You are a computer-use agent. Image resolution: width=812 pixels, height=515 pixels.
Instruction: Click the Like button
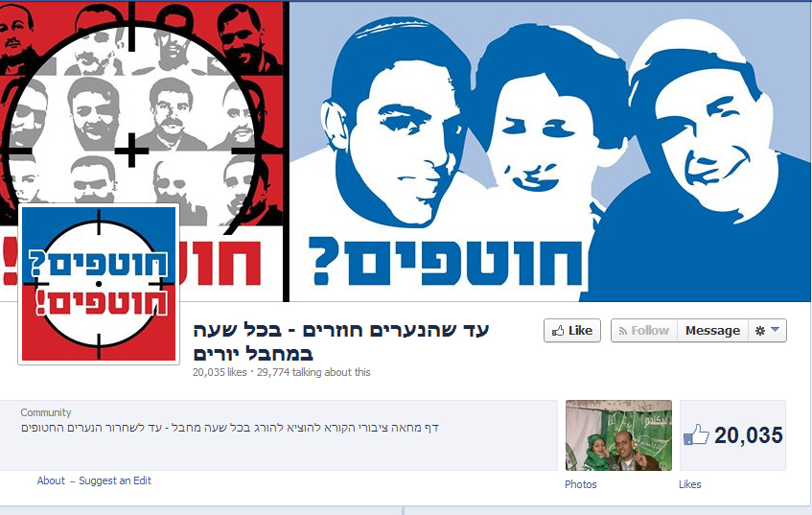click(572, 331)
